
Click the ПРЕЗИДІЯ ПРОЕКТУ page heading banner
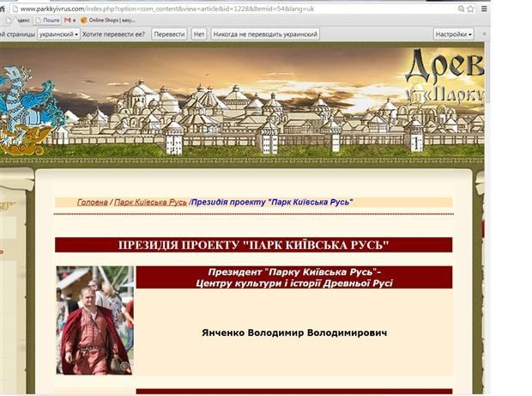(253, 245)
